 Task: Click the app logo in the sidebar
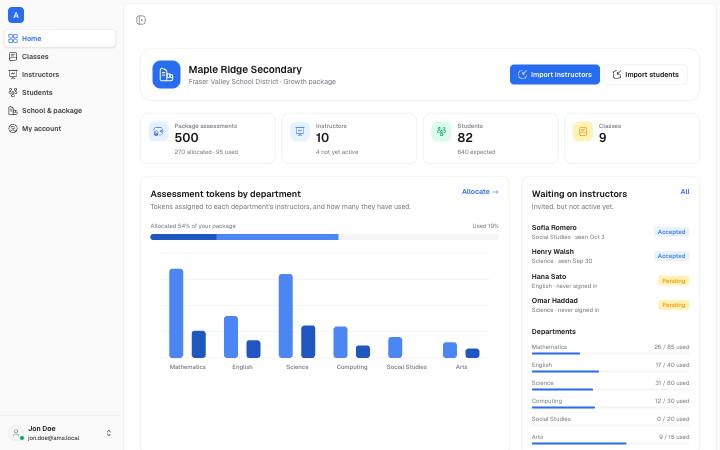coord(16,15)
